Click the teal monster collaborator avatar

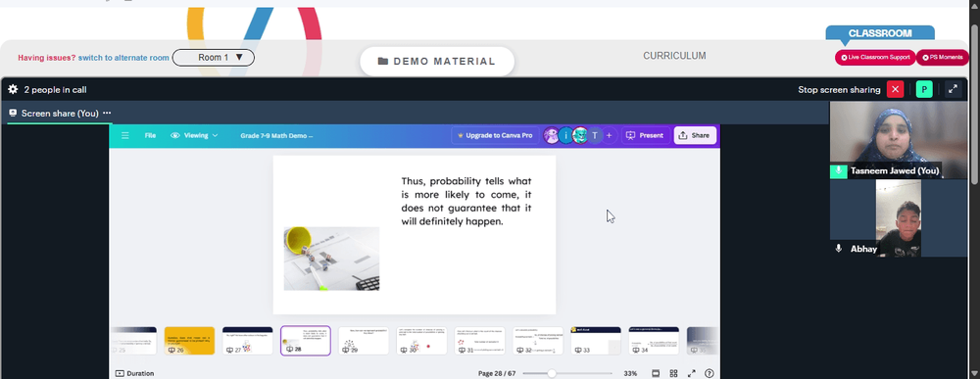pos(580,135)
